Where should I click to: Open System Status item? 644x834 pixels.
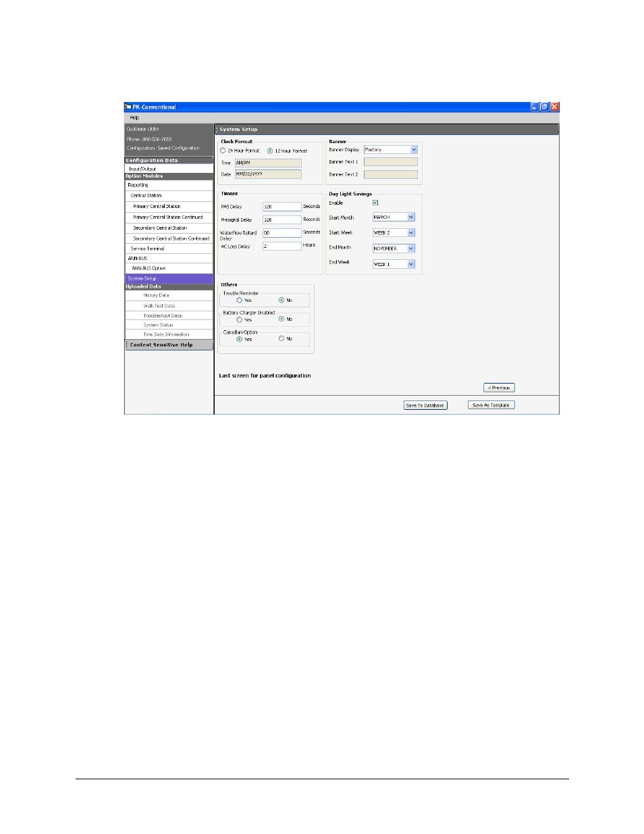click(x=169, y=325)
